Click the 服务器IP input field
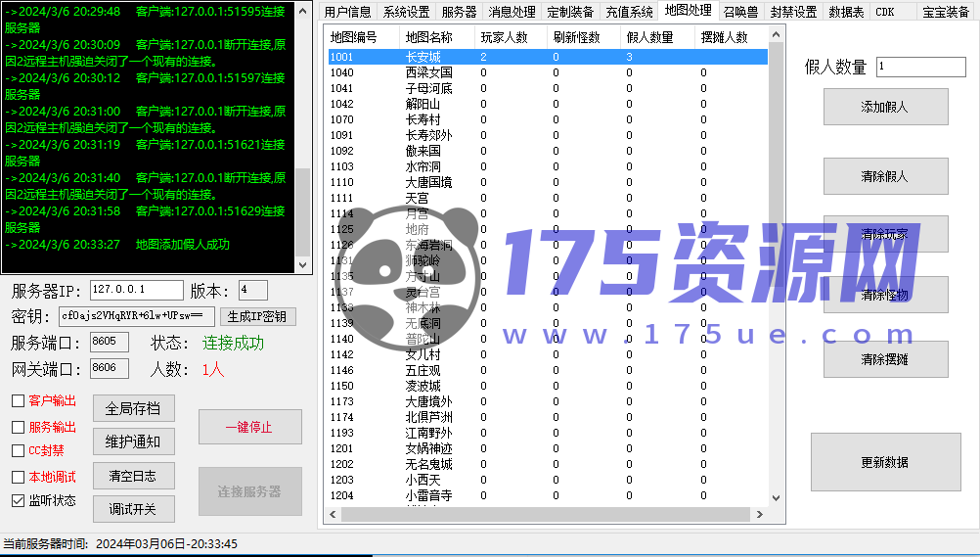This screenshot has height=557, width=980. click(x=136, y=290)
